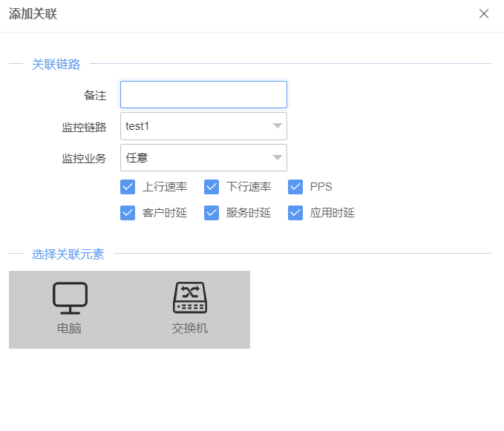Click the PPS label

click(x=321, y=187)
